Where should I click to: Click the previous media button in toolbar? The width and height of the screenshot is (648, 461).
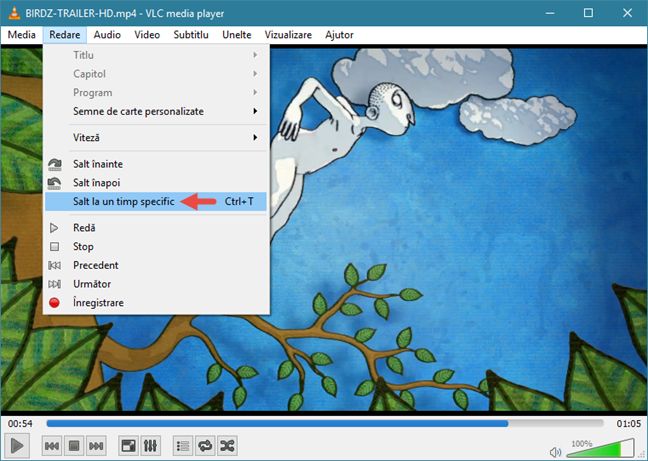[x=52, y=446]
